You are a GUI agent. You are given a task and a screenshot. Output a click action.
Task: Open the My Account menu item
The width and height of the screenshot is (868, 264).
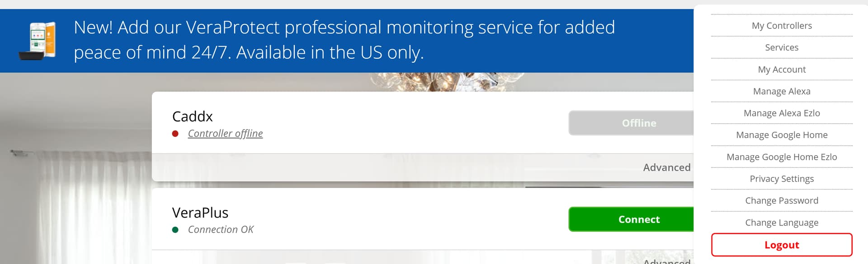[782, 69]
